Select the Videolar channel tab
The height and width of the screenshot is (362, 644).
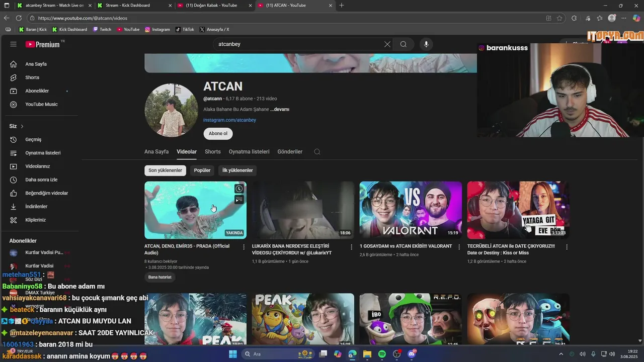pyautogui.click(x=187, y=152)
